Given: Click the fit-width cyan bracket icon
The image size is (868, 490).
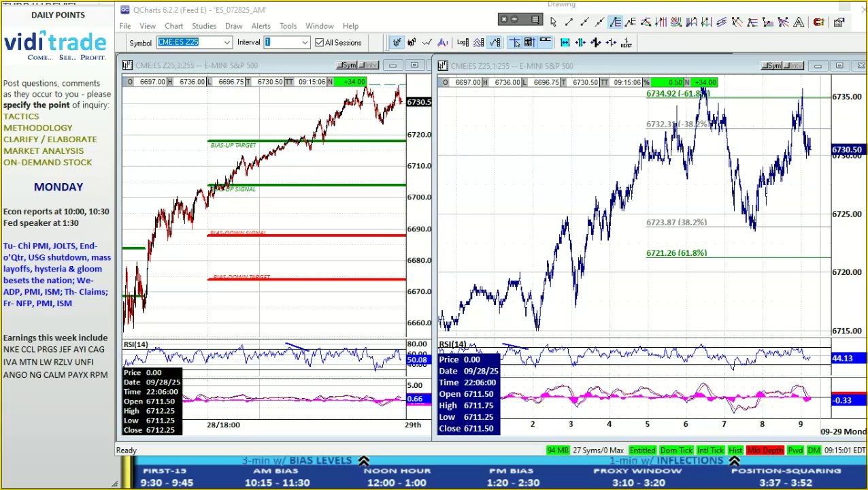Looking at the screenshot, I should pyautogui.click(x=565, y=42).
